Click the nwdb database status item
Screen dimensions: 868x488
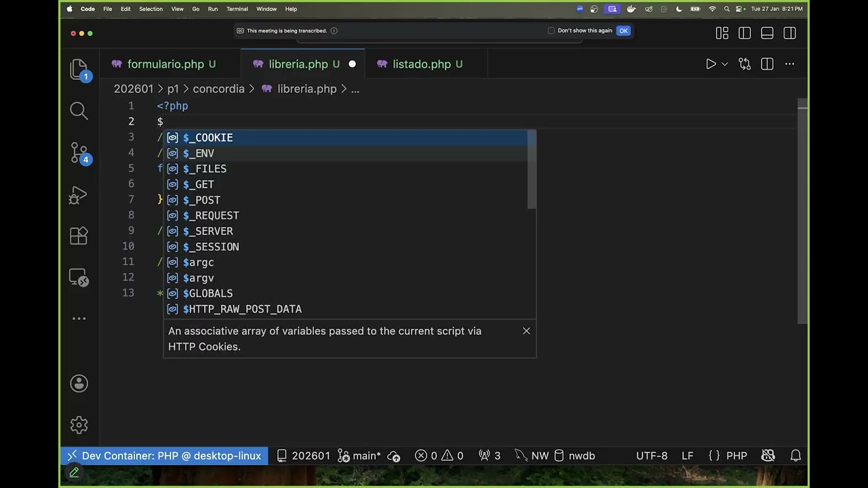(x=574, y=455)
